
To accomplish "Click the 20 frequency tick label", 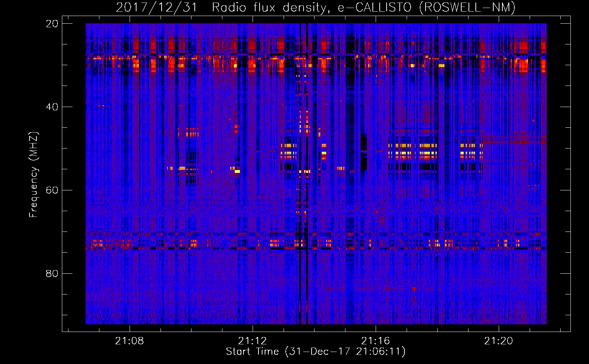I will (52, 24).
